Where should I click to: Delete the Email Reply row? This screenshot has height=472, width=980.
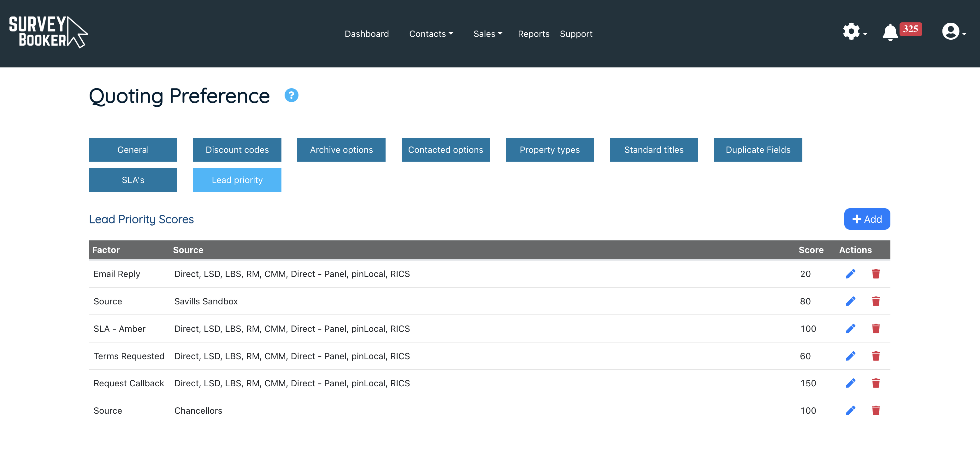[876, 274]
